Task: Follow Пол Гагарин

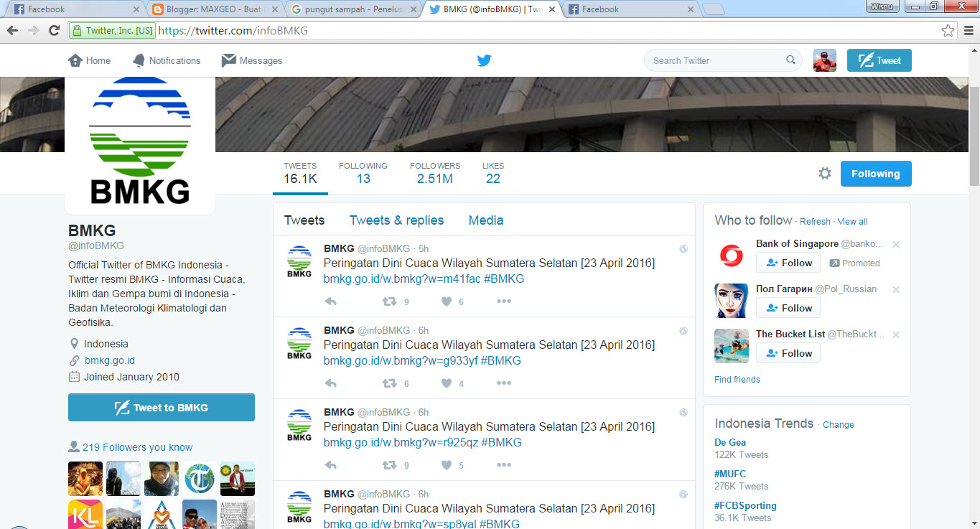Action: click(788, 308)
